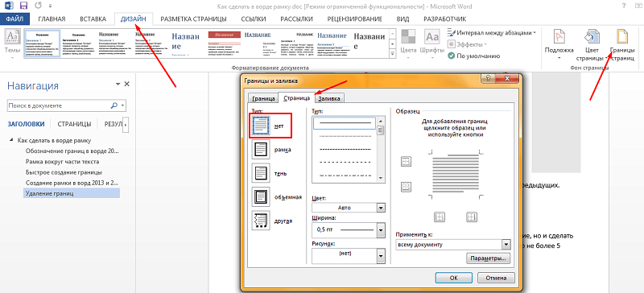Pick the 'объемная' 3D border icon
This screenshot has height=293, width=644.
260,197
